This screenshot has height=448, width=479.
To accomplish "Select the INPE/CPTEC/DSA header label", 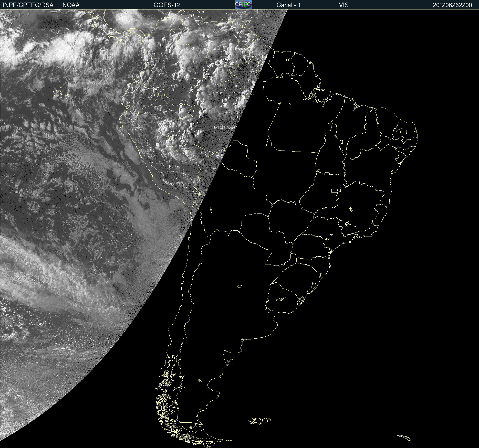I will 28,5.
